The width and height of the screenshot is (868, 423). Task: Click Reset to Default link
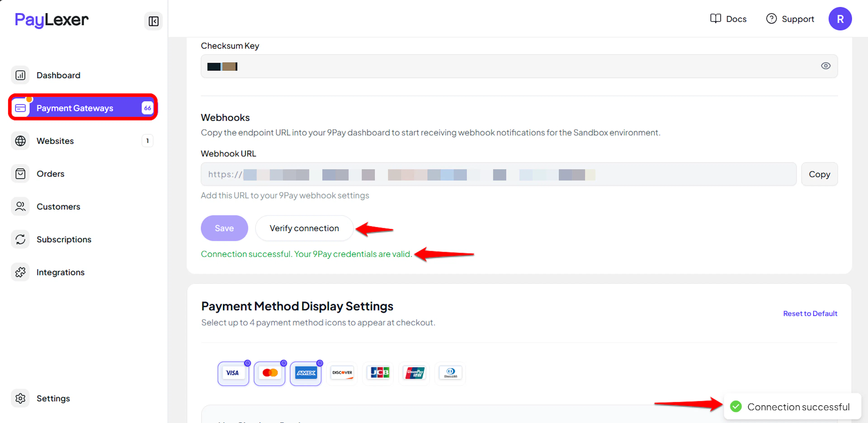(x=810, y=314)
